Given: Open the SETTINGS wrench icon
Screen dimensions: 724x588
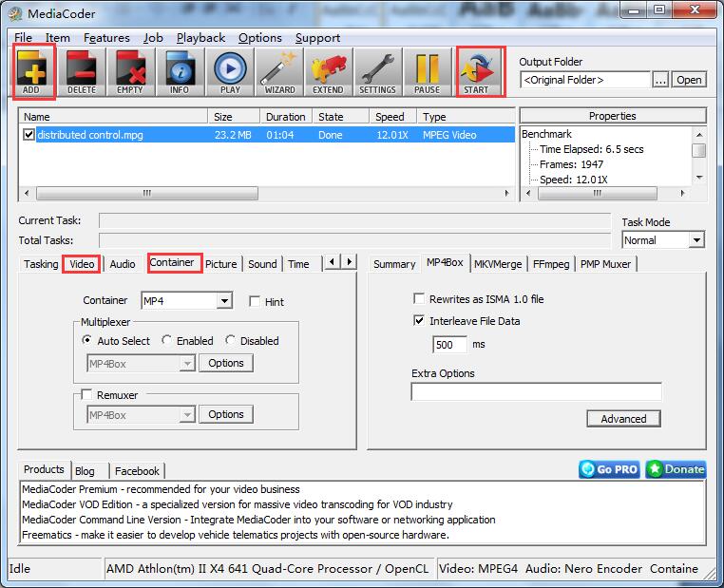Looking at the screenshot, I should coord(377,71).
